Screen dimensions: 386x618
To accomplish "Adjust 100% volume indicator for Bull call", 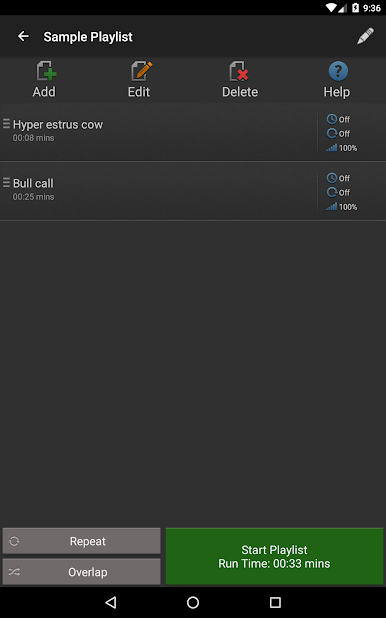I will 341,207.
